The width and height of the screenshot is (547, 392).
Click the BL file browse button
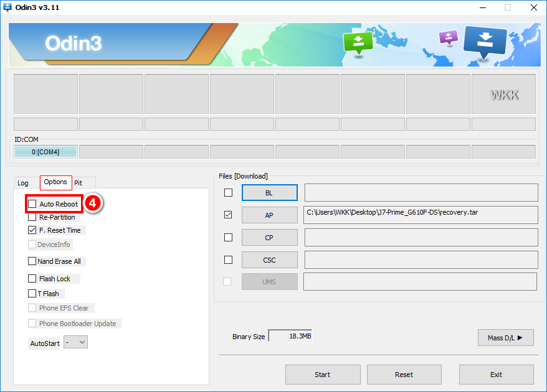point(269,193)
